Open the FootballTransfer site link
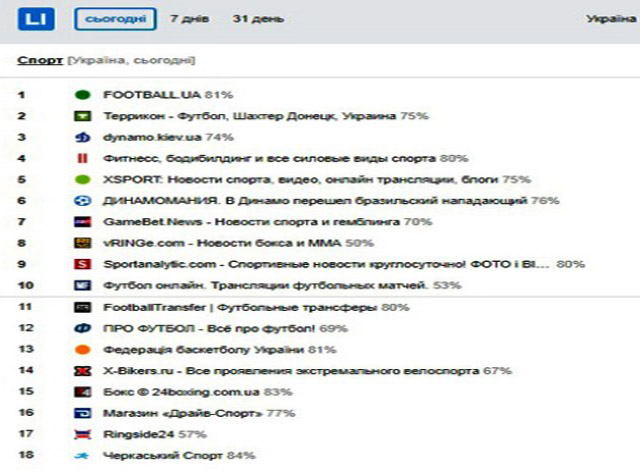The height and width of the screenshot is (470, 640). coord(240,307)
